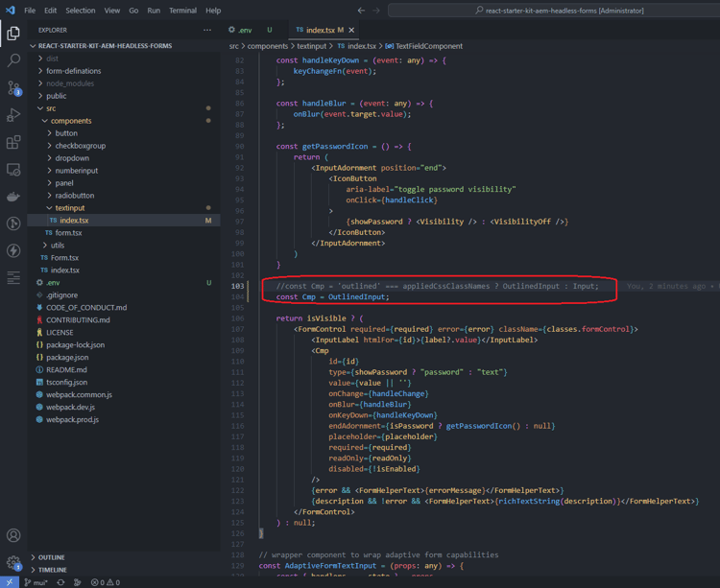Image resolution: width=720 pixels, height=588 pixels.
Task: Expand the OUTLINE section
Action: coord(51,557)
